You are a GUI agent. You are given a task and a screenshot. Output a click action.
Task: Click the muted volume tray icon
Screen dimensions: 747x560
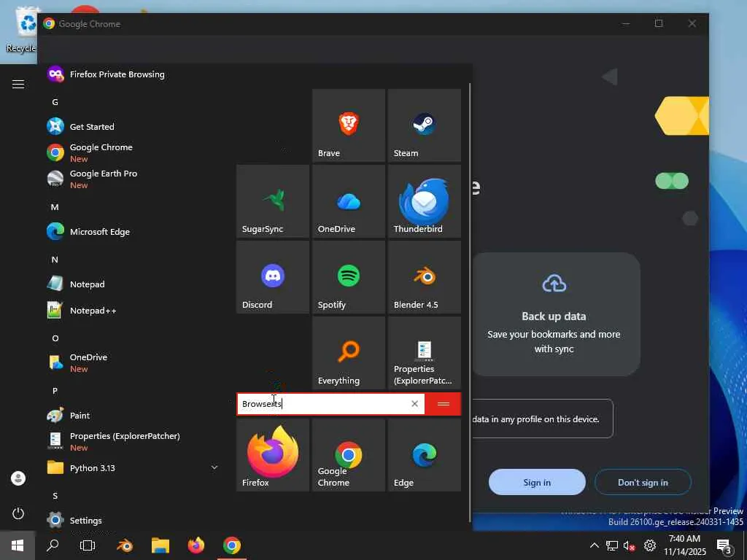tap(630, 545)
